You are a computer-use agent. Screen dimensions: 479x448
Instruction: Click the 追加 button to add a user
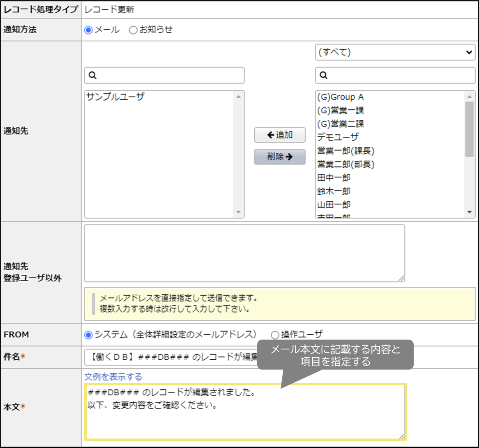[280, 135]
